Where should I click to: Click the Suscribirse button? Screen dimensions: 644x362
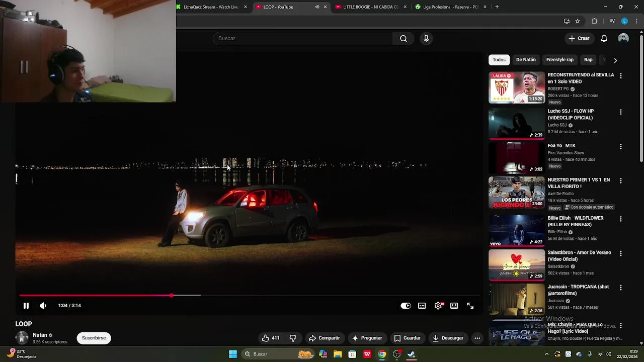coord(94,338)
